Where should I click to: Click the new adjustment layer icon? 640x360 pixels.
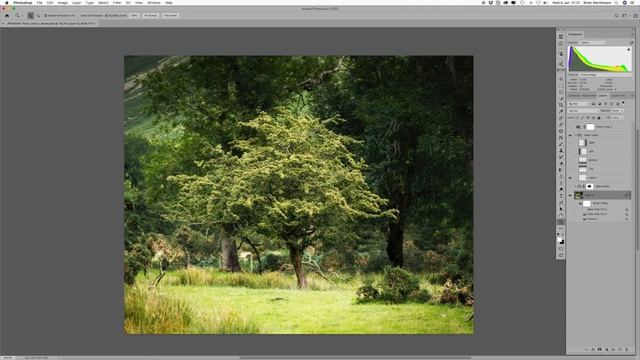[x=607, y=349]
